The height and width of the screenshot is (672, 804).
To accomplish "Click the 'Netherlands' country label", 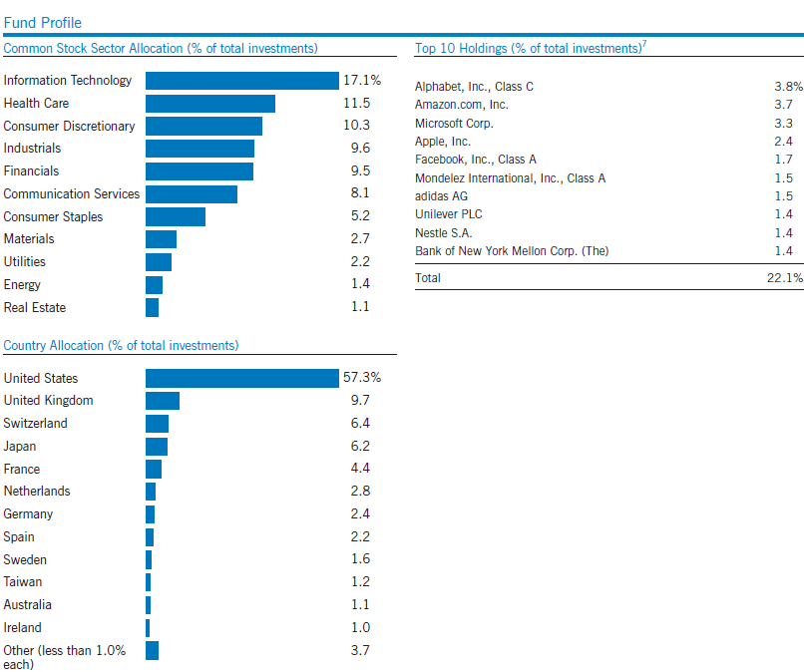I will pyautogui.click(x=37, y=492).
